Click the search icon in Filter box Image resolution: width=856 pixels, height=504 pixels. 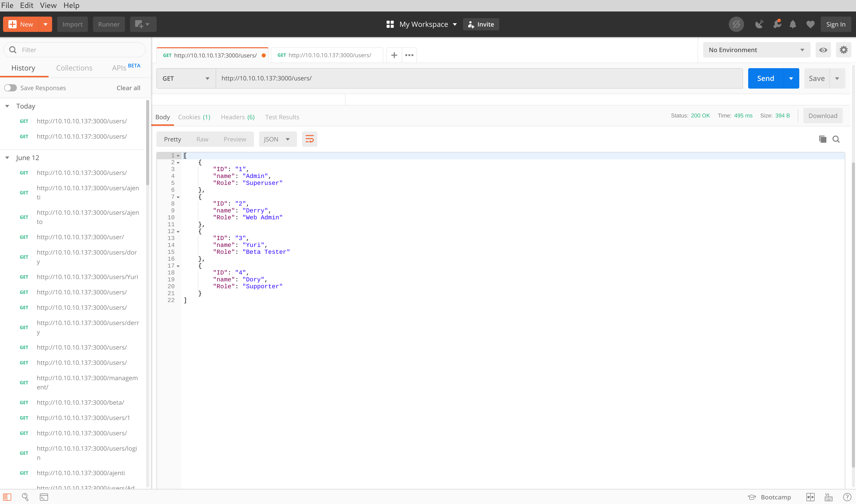coord(13,50)
